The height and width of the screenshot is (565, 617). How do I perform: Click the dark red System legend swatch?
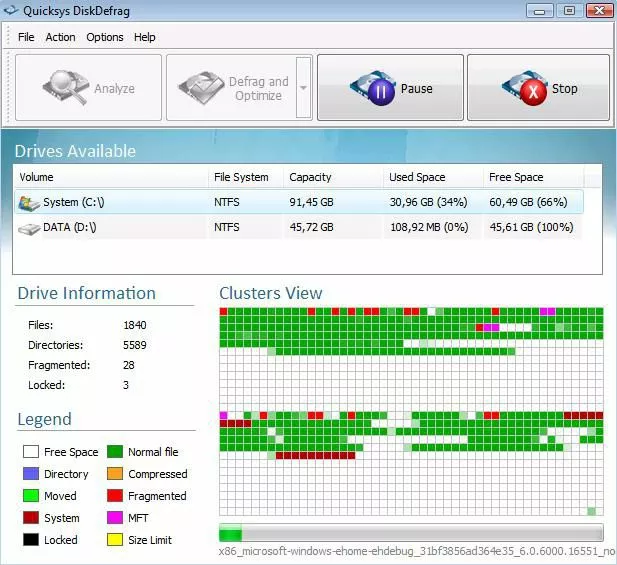[31, 518]
